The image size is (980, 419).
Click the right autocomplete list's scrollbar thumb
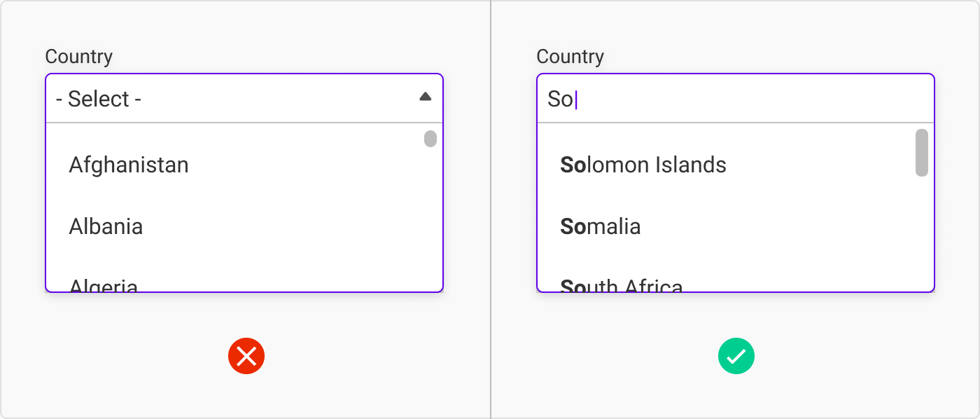coord(922,153)
